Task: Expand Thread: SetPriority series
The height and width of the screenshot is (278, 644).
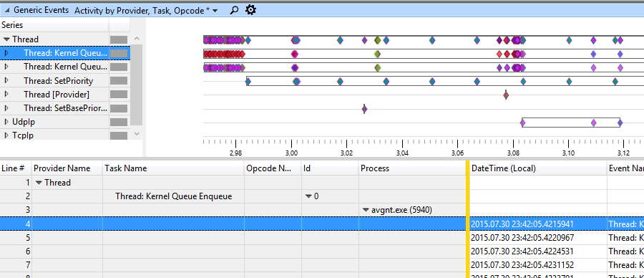Action: pos(6,80)
